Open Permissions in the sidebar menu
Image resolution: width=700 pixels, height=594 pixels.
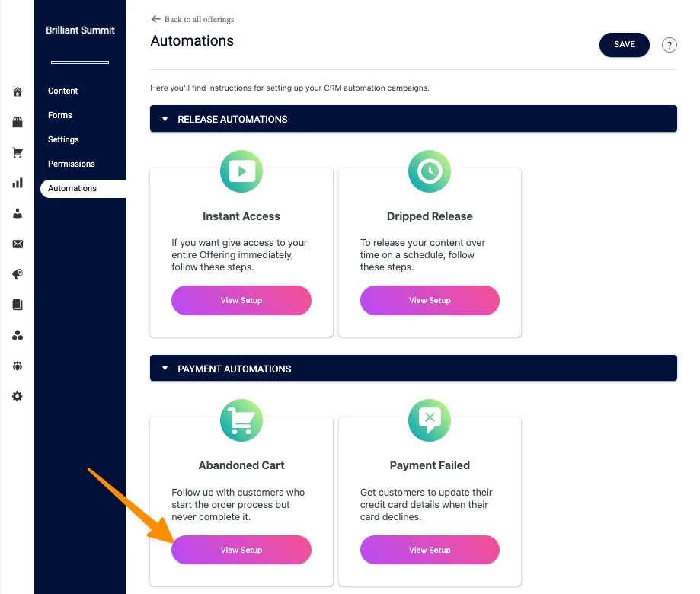(x=71, y=164)
